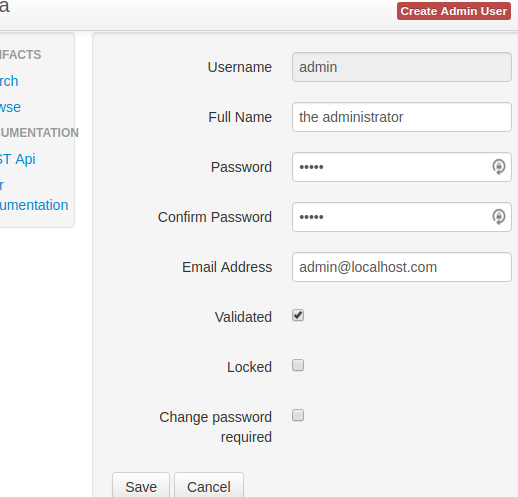Image resolution: width=518 pixels, height=497 pixels.
Task: Open the REST Api documentation link
Action: 18,159
